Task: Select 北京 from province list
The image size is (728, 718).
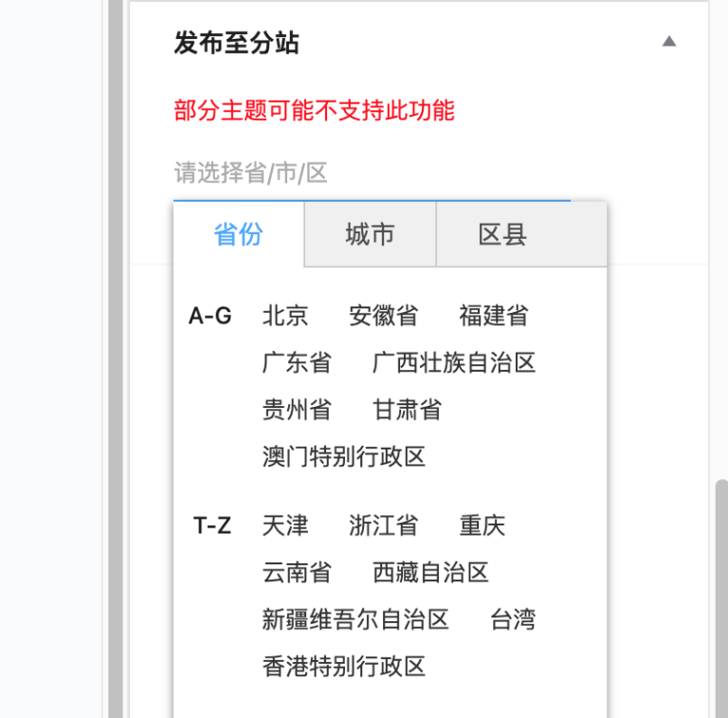Action: tap(285, 316)
